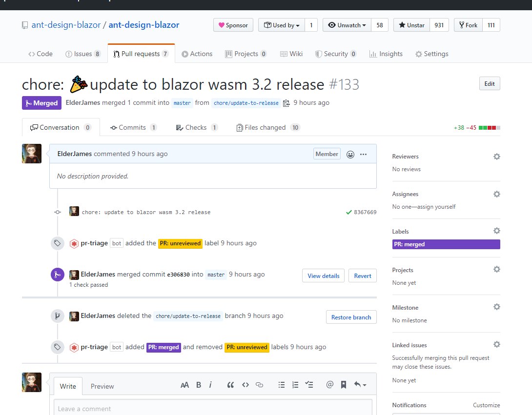Open the Wiki tab

[291, 54]
